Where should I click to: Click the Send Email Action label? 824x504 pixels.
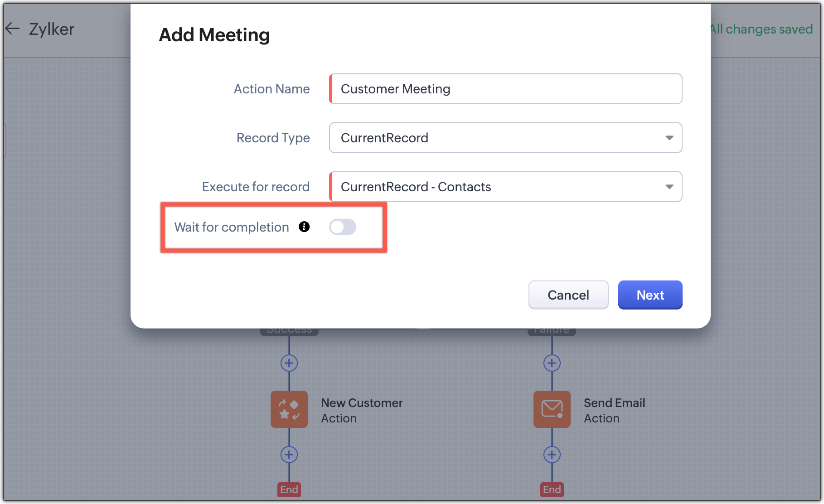(614, 410)
